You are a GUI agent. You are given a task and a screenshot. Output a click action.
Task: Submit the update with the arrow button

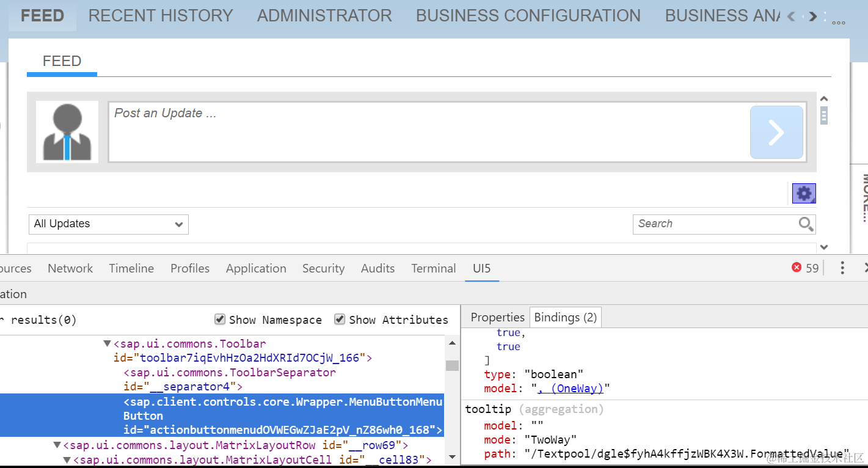click(776, 132)
